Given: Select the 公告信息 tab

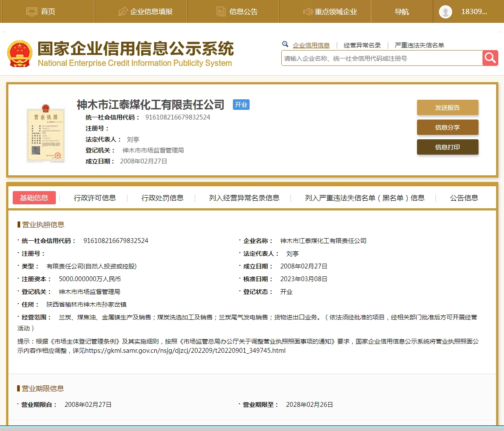Looking at the screenshot, I should point(464,198).
